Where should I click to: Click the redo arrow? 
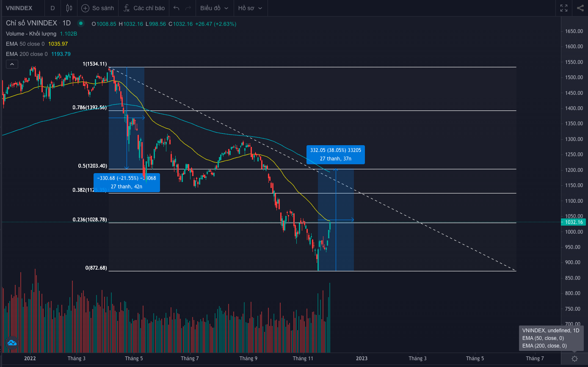point(188,8)
